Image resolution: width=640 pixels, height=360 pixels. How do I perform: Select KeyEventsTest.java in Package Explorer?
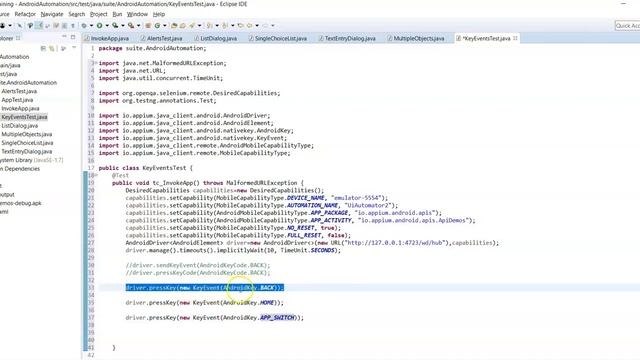pos(24,117)
